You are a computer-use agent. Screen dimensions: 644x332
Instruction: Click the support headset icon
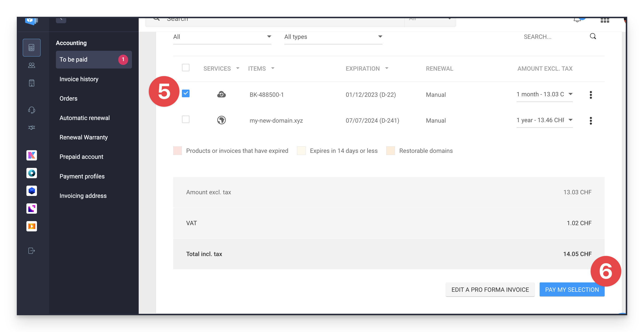(x=31, y=110)
